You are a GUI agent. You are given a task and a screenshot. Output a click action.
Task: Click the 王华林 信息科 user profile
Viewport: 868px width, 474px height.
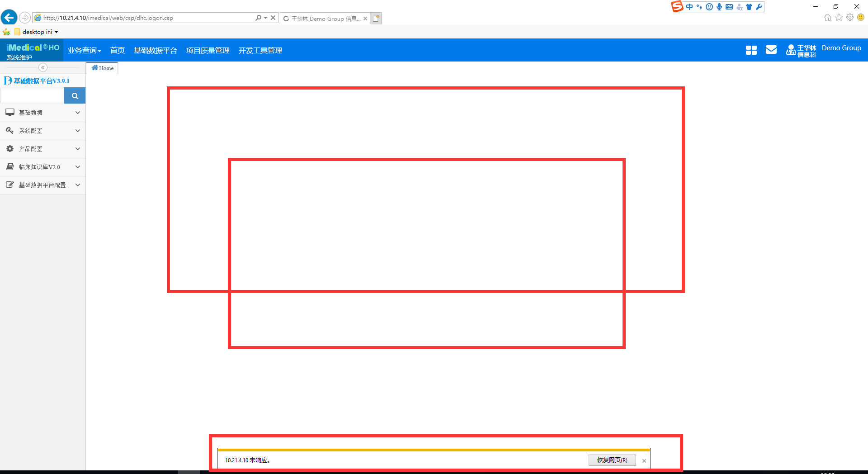point(801,51)
